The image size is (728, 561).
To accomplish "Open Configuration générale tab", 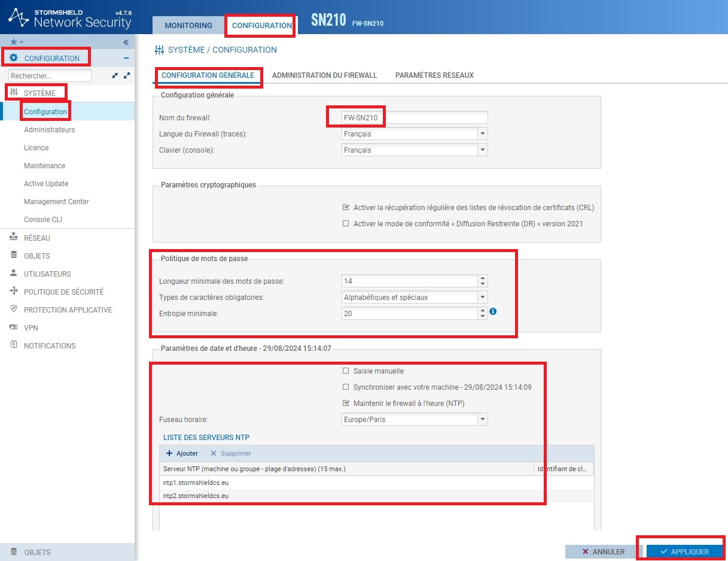I will pos(208,75).
